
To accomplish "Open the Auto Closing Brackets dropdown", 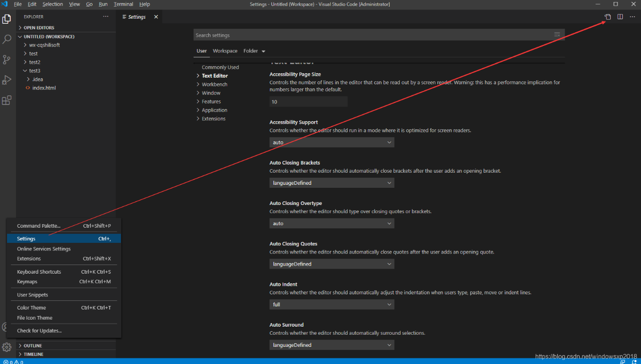I will 332,183.
